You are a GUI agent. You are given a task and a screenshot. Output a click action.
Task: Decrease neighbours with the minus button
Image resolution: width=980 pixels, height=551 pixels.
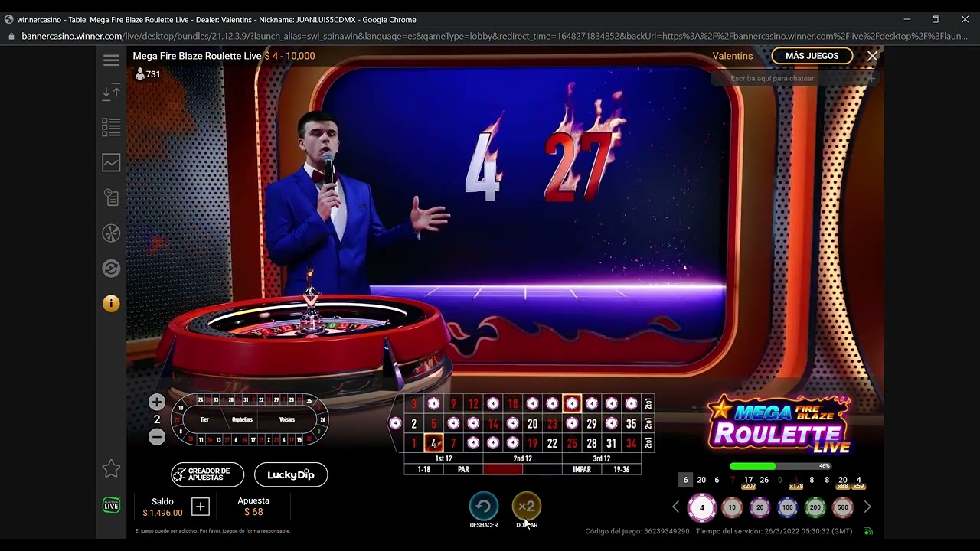pyautogui.click(x=157, y=437)
